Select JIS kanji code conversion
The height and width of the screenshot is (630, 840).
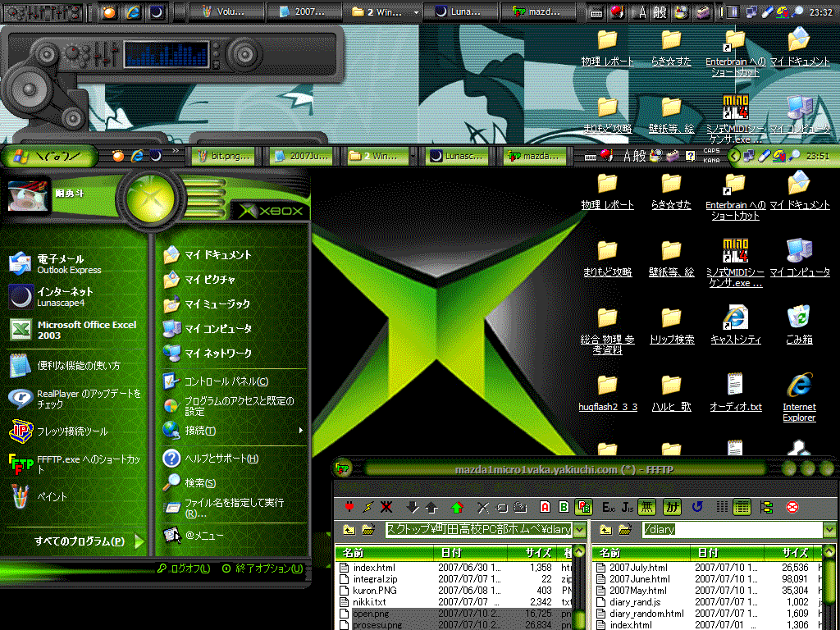click(628, 506)
